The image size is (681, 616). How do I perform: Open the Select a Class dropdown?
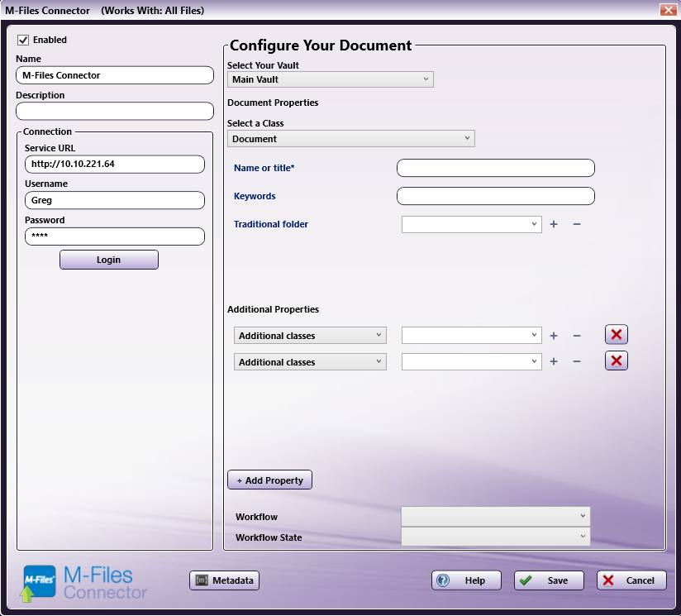click(x=351, y=139)
